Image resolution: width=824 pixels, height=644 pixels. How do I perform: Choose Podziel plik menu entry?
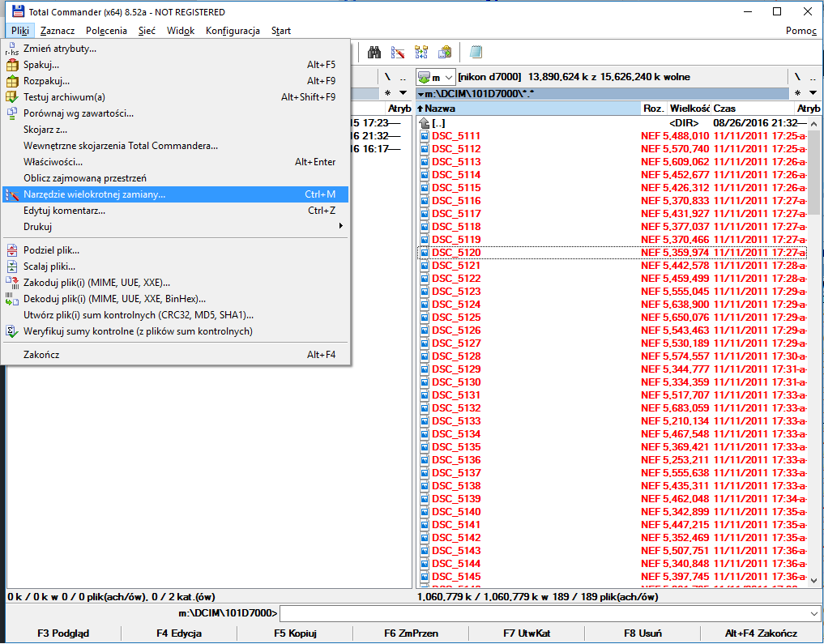[176, 250]
